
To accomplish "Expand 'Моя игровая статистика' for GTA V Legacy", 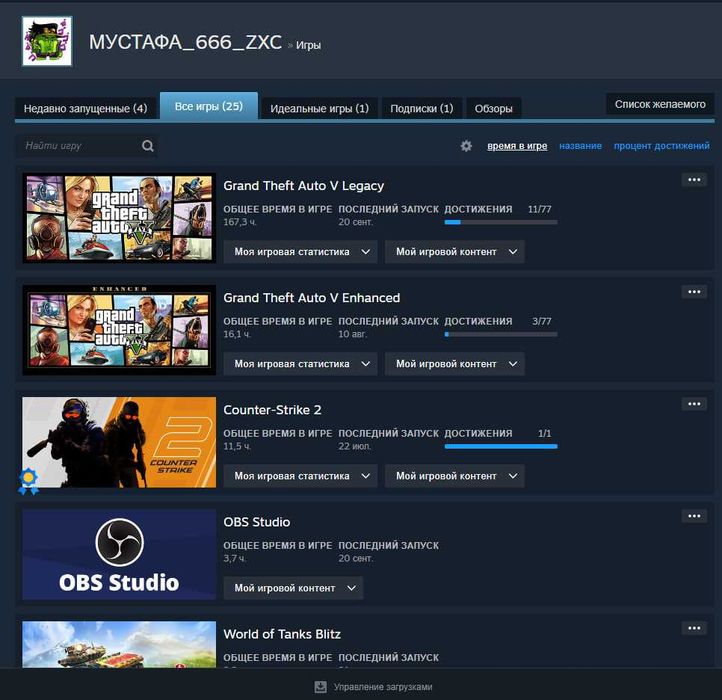I will [x=300, y=251].
